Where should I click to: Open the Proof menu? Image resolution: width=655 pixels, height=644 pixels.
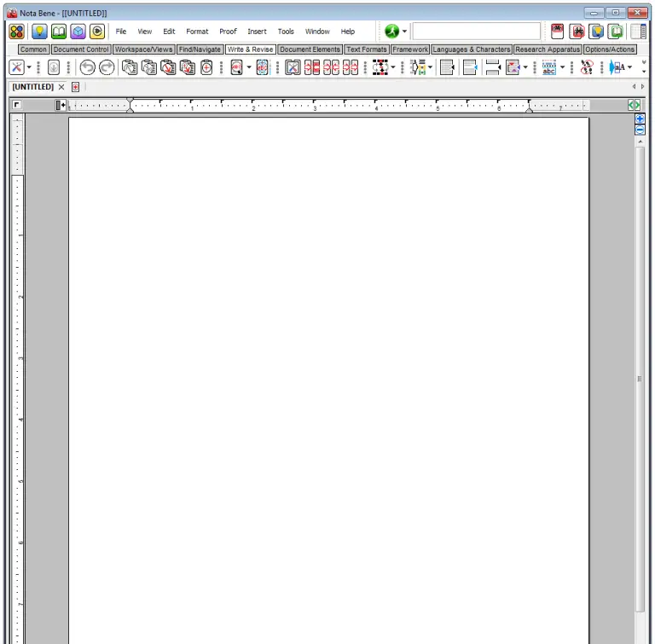click(228, 32)
